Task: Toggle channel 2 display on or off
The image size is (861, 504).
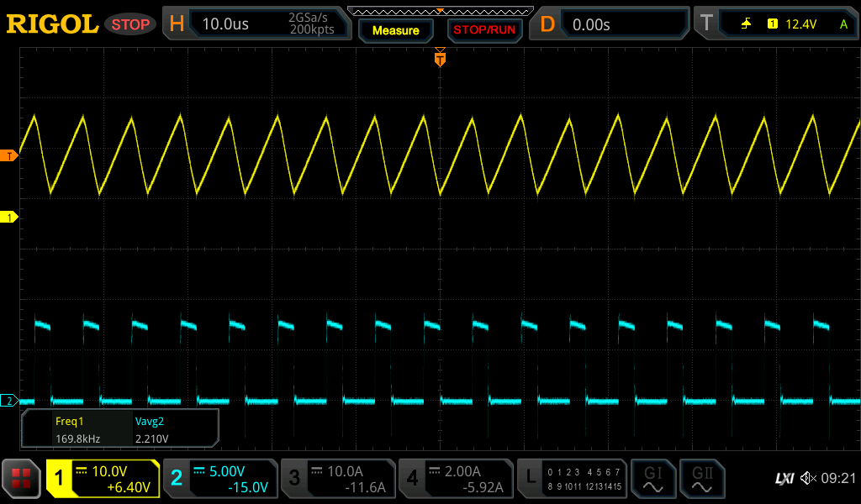Action: coord(178,479)
